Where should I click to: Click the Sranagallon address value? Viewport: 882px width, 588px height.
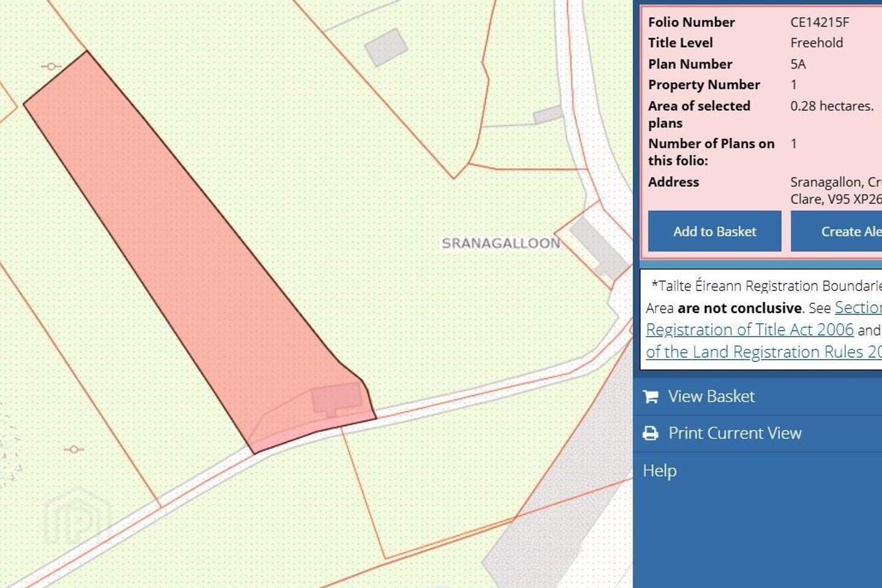click(836, 190)
